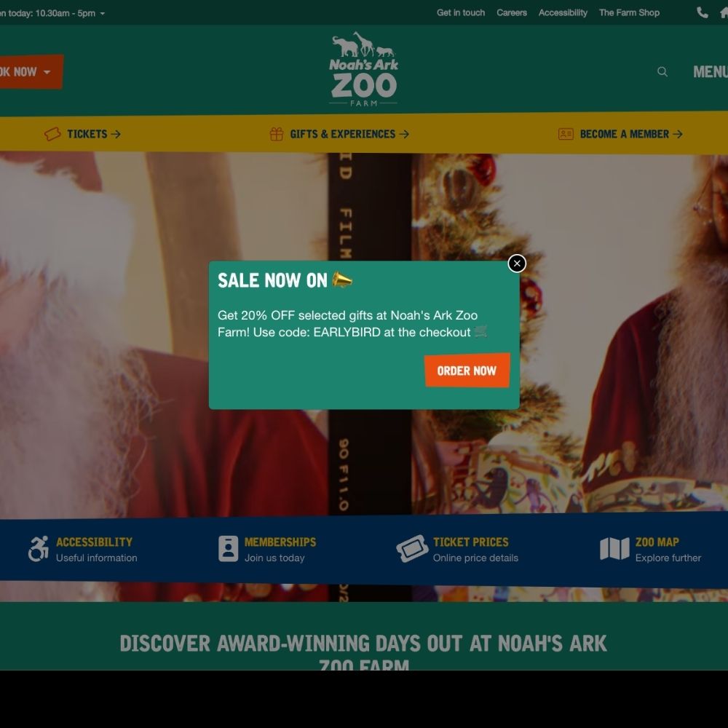Open the main MENU
The height and width of the screenshot is (728, 728).
pos(711,72)
